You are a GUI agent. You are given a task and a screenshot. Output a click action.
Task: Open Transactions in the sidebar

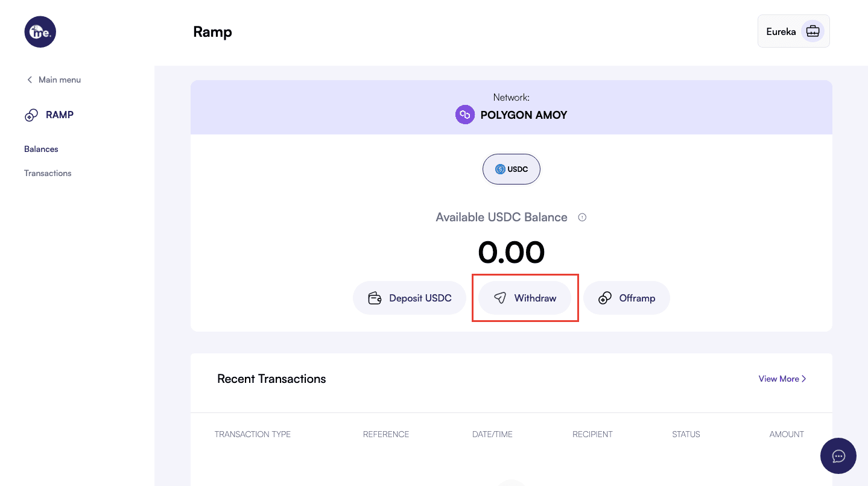point(48,173)
